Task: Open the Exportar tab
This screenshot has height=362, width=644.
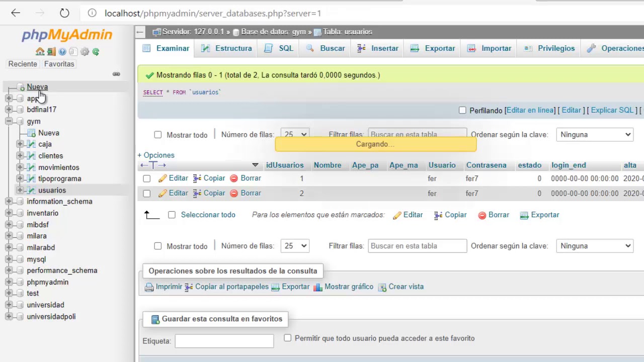Action: [x=433, y=48]
